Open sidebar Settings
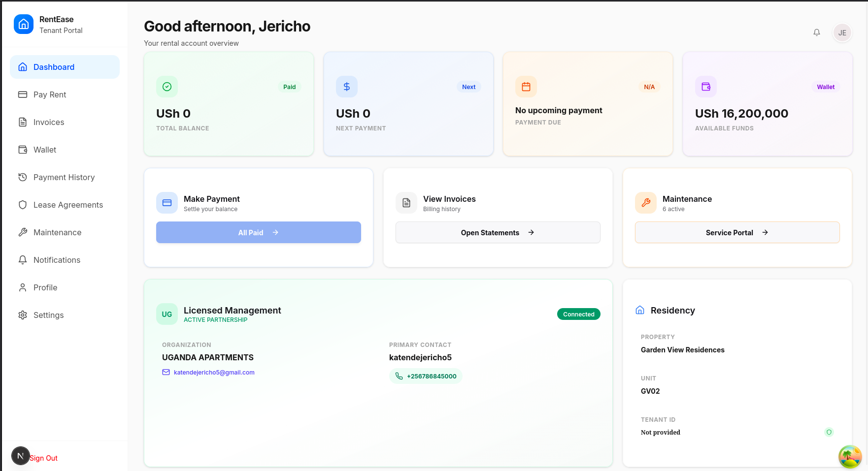This screenshot has width=868, height=471. pos(48,315)
